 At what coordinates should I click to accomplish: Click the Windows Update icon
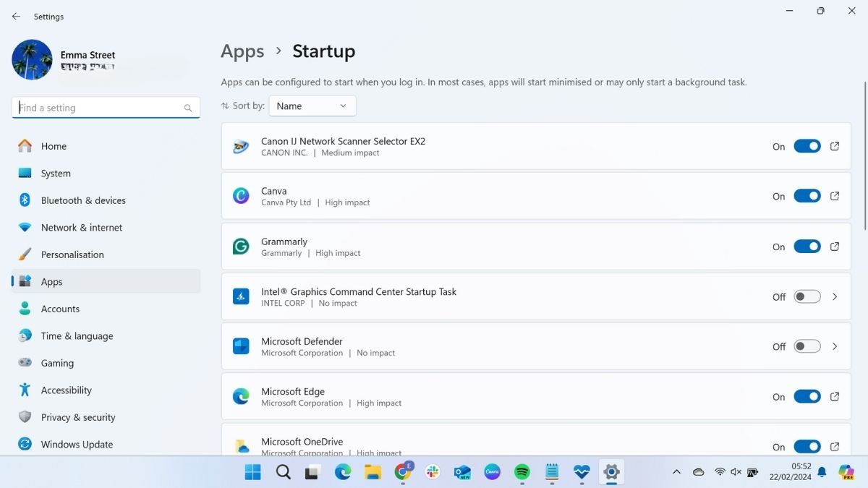pos(25,444)
